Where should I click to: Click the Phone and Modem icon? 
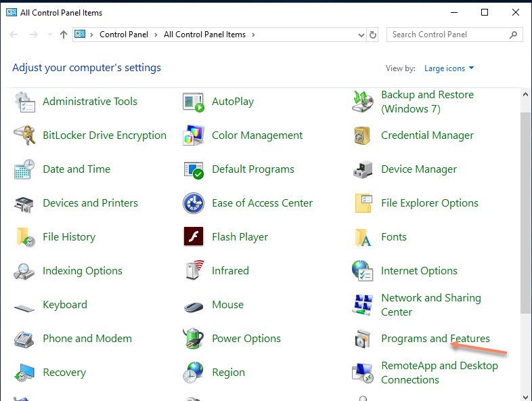[x=24, y=339]
